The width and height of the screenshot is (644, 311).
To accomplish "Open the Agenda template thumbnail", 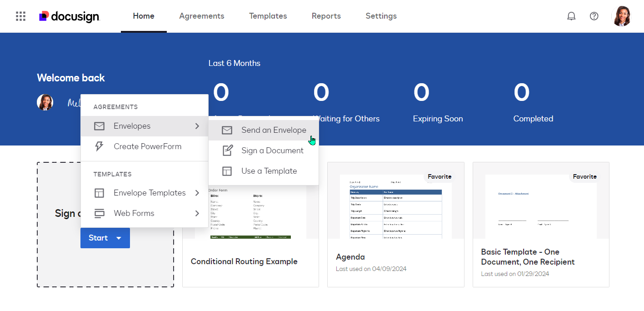I will (x=395, y=206).
